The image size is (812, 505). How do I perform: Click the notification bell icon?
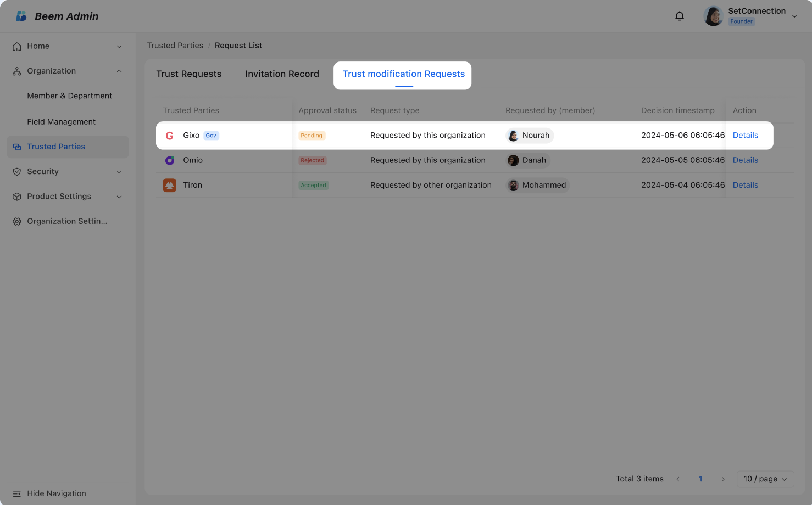coord(680,16)
